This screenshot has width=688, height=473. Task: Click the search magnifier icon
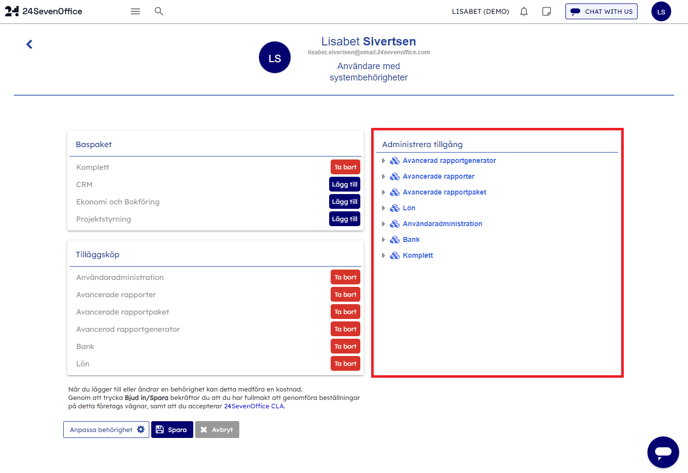point(159,12)
